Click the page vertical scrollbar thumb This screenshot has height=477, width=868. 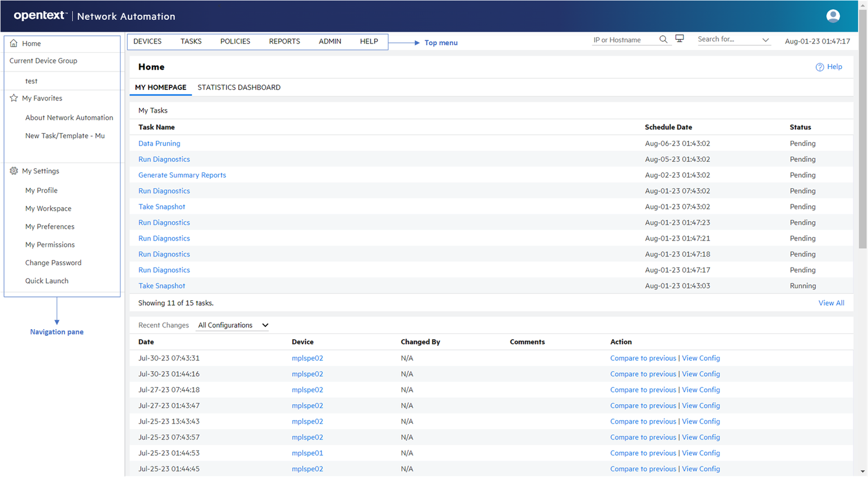(862, 128)
